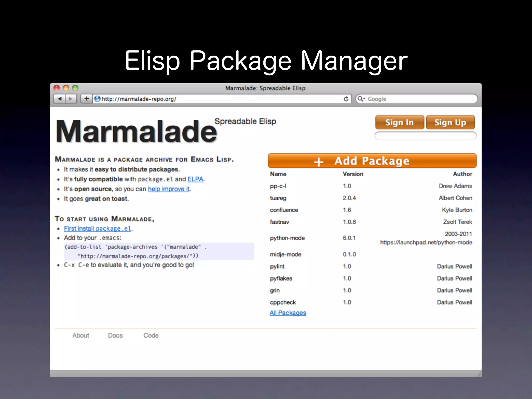
Task: Follow the 'help improve it' link
Action: (x=169, y=189)
